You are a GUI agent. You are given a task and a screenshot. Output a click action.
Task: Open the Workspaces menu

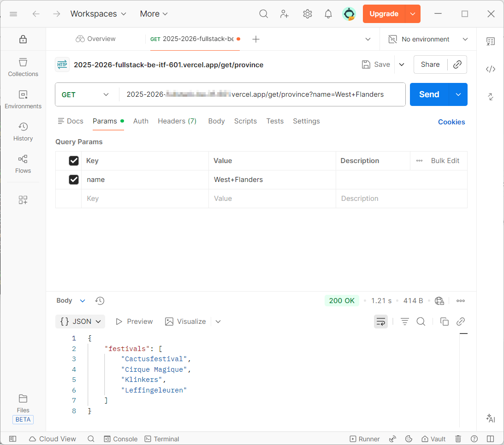pos(98,14)
